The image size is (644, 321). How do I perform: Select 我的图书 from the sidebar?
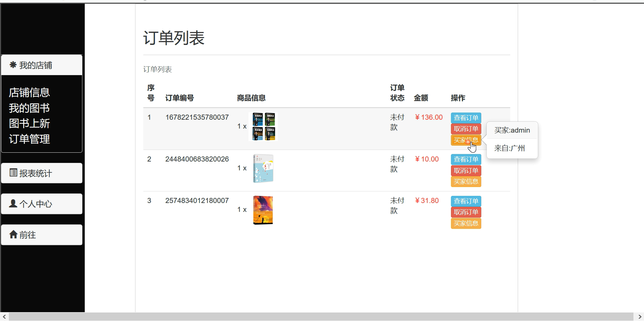coord(29,108)
